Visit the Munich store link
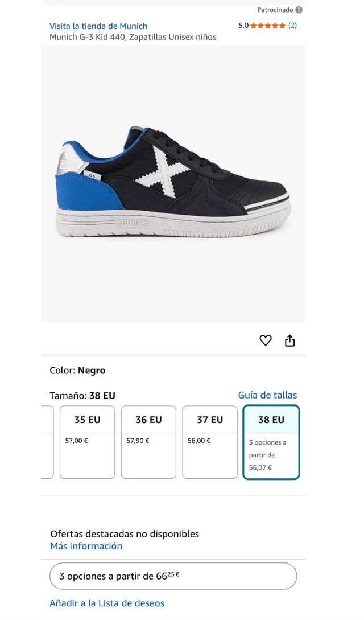This screenshot has height=620, width=364. coord(98,26)
